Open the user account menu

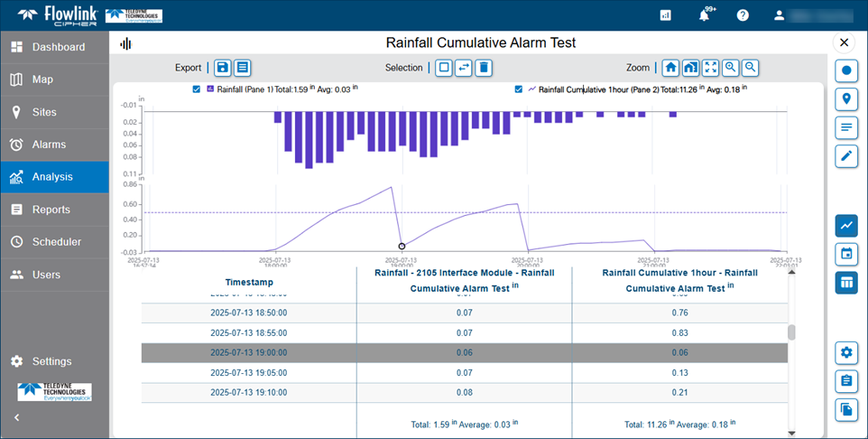(780, 15)
